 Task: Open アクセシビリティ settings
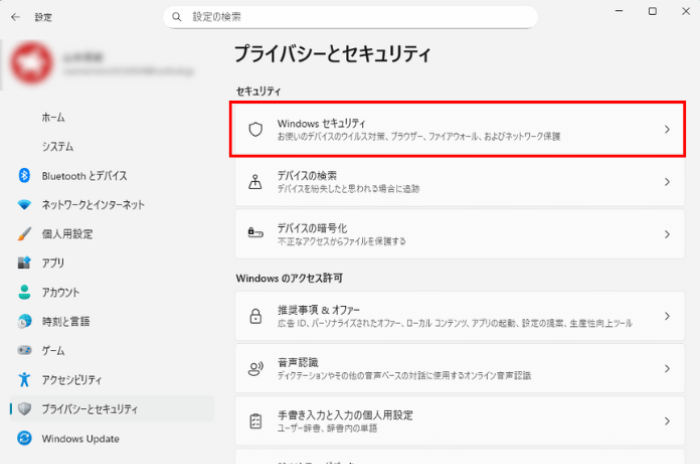(x=112, y=380)
